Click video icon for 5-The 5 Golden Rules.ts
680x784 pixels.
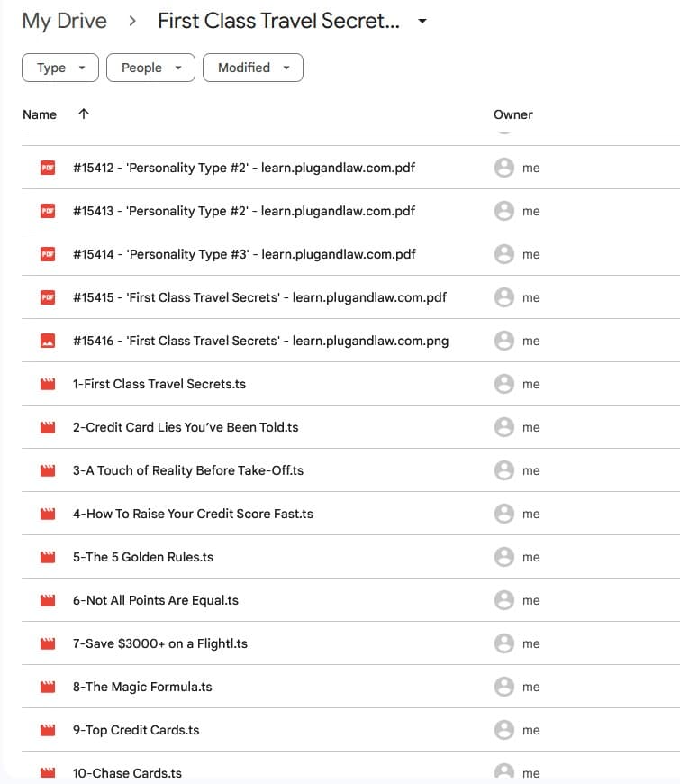click(x=48, y=557)
